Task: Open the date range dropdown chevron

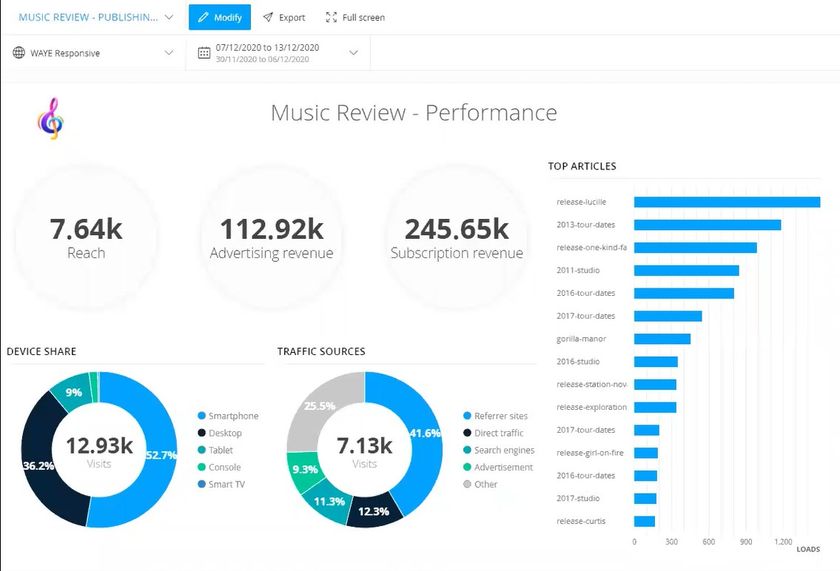Action: (x=354, y=52)
